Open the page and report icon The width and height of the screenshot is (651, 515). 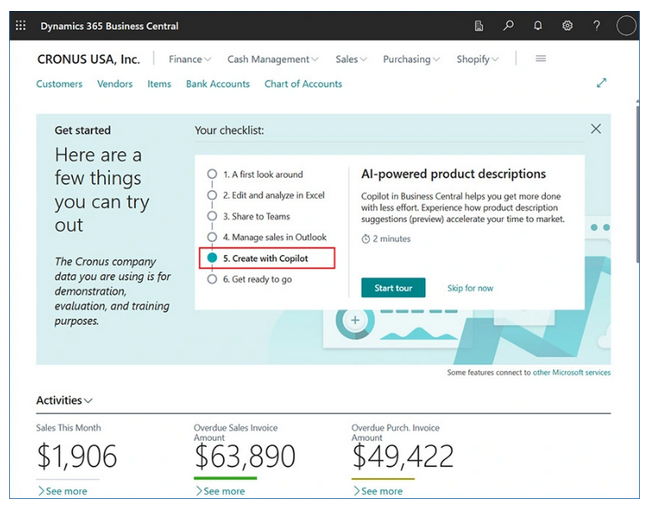point(479,26)
